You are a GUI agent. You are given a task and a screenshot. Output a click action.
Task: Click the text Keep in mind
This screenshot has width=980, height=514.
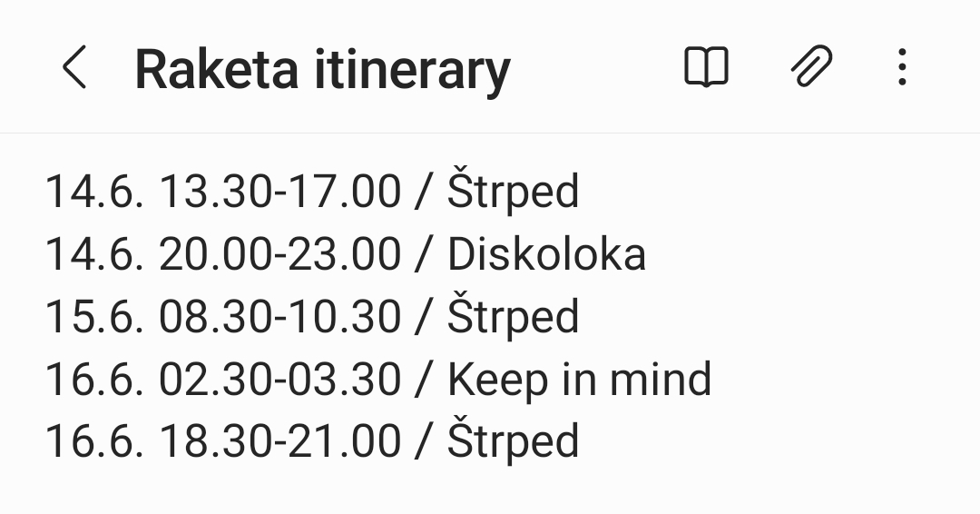click(579, 380)
